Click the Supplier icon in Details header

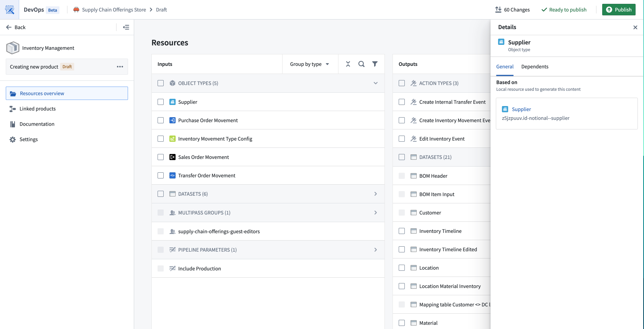[501, 42]
